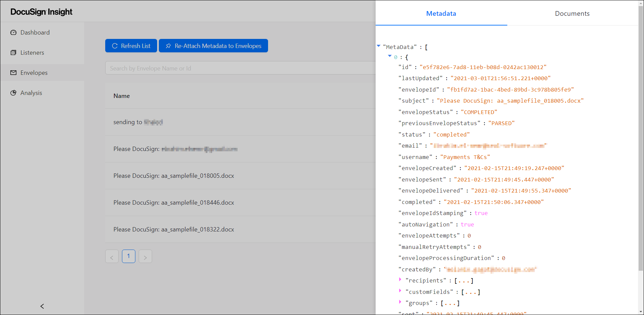Click the pin icon on Re-Attach Metadata
644x315 pixels.
tap(168, 46)
